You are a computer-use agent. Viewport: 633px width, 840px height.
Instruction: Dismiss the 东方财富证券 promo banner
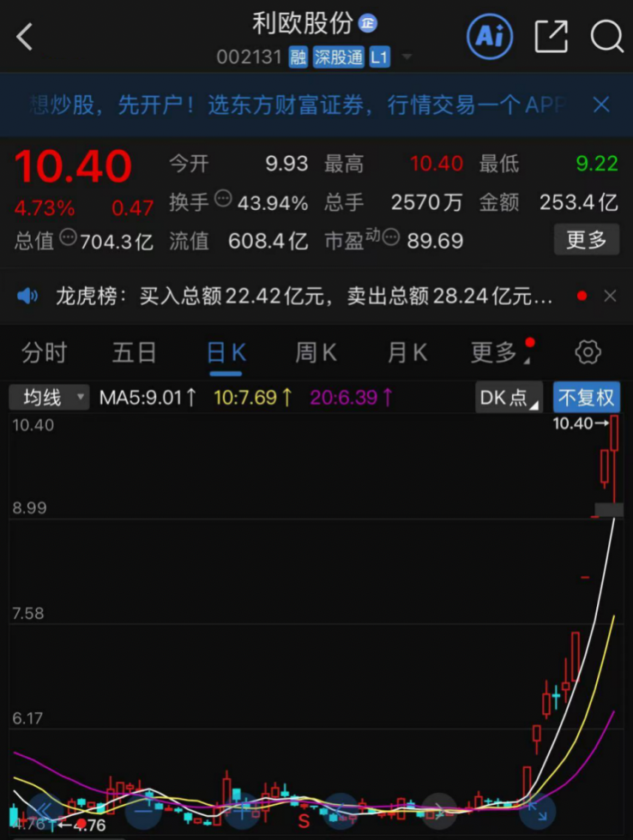tap(601, 105)
